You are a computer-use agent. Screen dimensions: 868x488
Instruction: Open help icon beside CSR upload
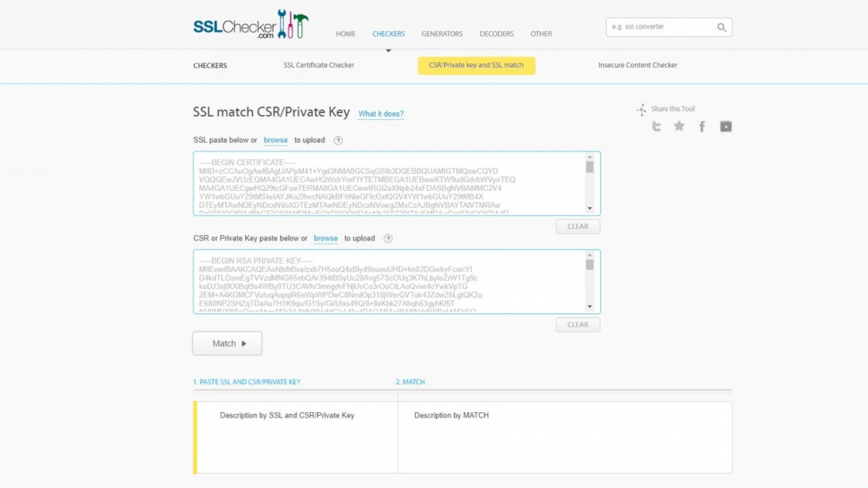[388, 239]
